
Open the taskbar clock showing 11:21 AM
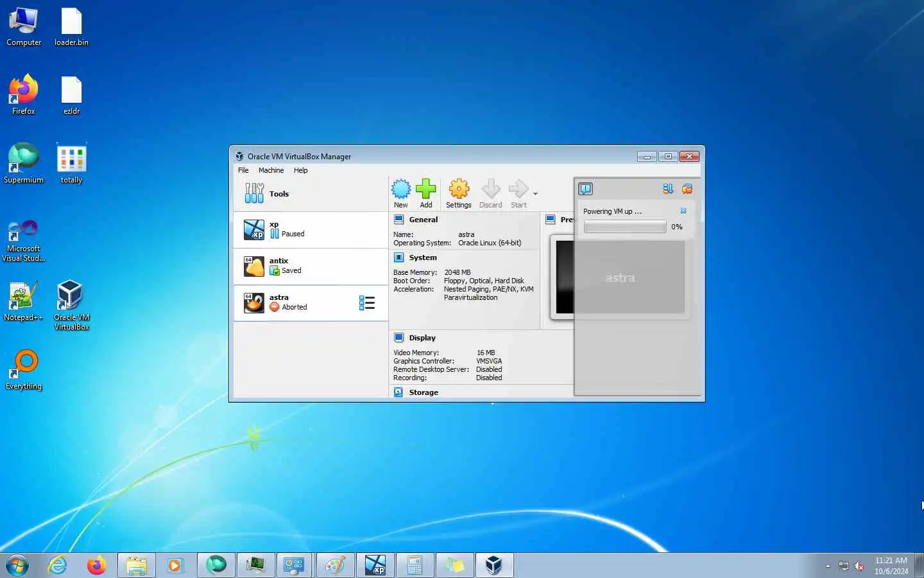(x=891, y=566)
